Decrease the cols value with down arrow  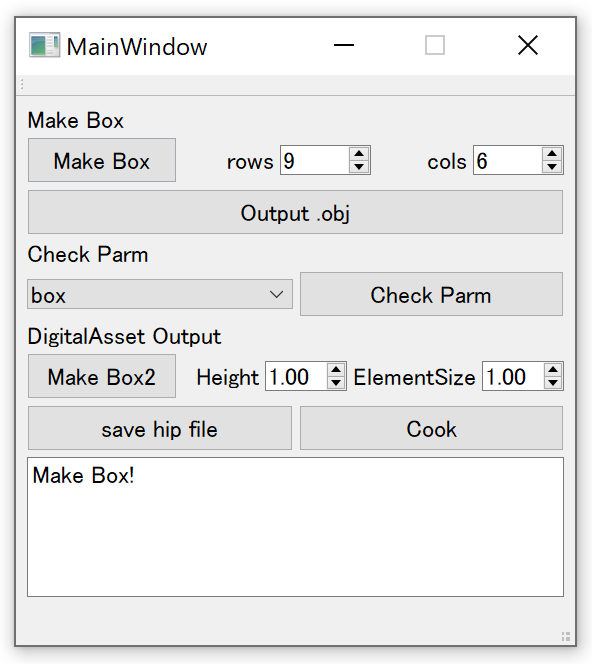552,166
